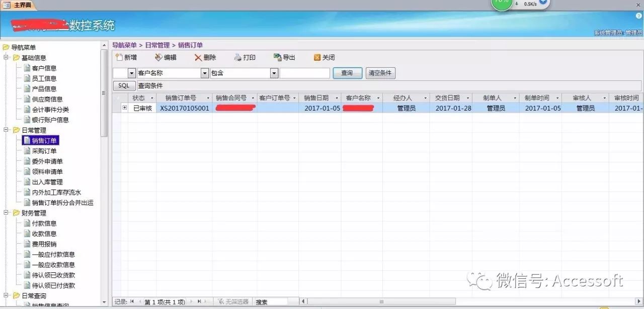Screen dimensions: 644x309
Task: Open the 销售日期 column filter arrow
Action: (x=337, y=98)
